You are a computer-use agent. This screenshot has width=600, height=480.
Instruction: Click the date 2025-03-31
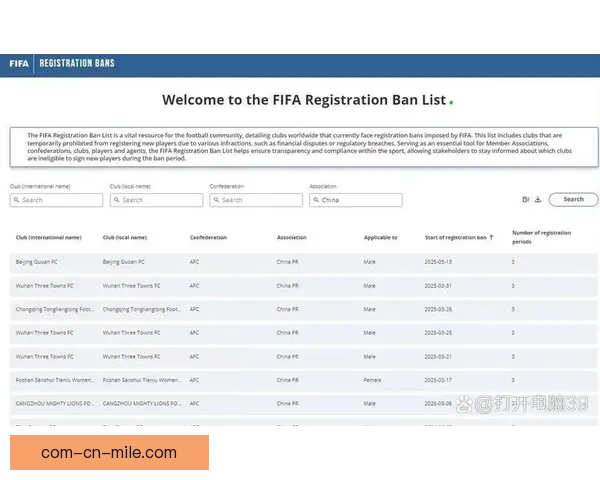(438, 286)
